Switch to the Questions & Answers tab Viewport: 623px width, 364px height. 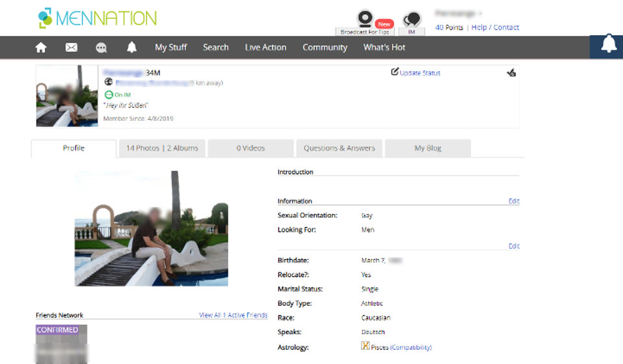click(339, 148)
